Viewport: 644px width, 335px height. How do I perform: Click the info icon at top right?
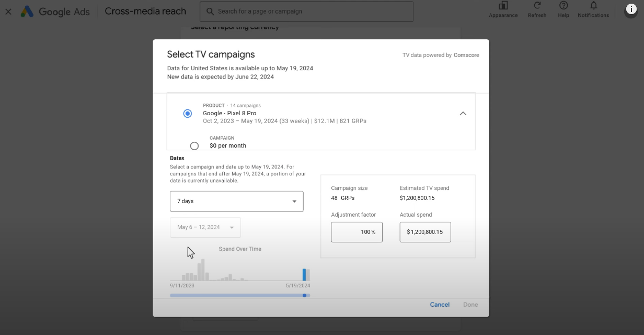pyautogui.click(x=631, y=9)
